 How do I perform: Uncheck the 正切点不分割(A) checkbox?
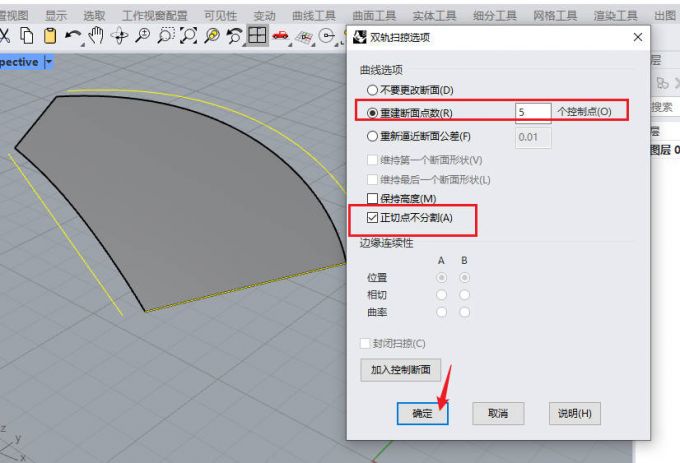click(372, 217)
